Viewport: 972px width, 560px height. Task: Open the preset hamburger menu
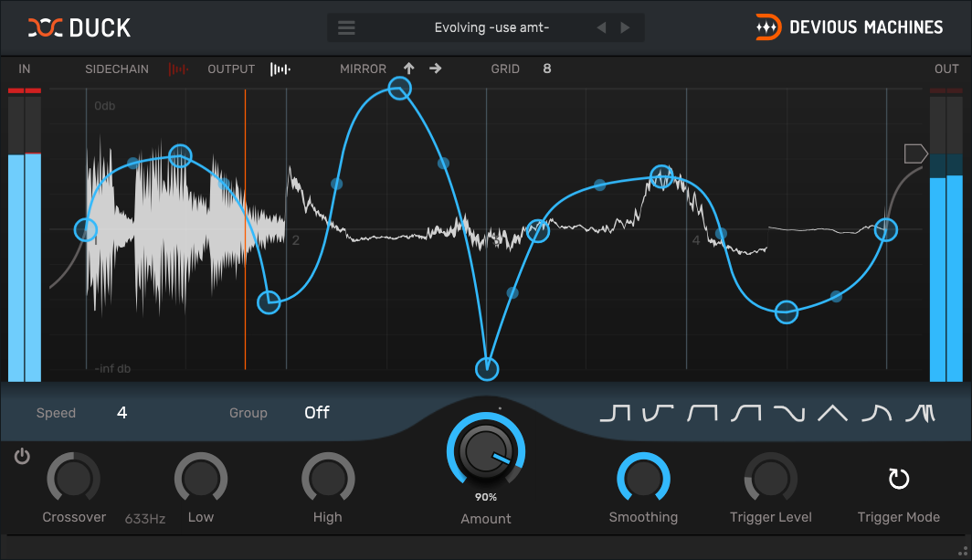(346, 27)
